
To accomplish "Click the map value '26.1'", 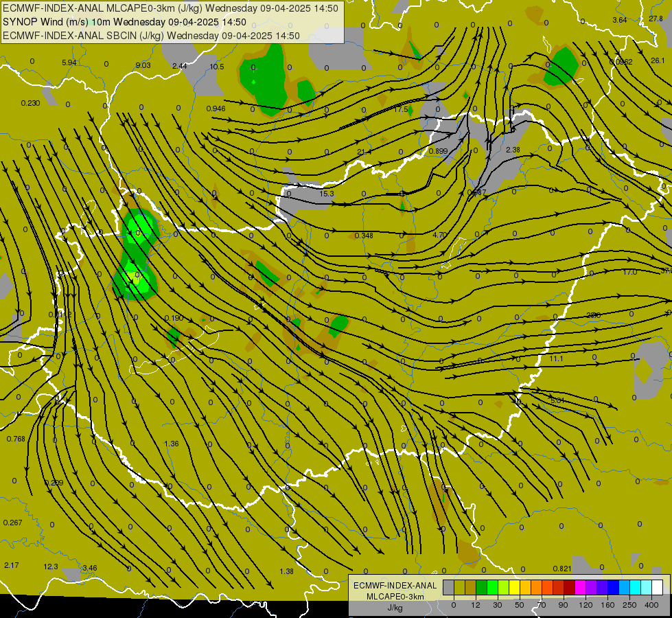I will pos(658,60).
